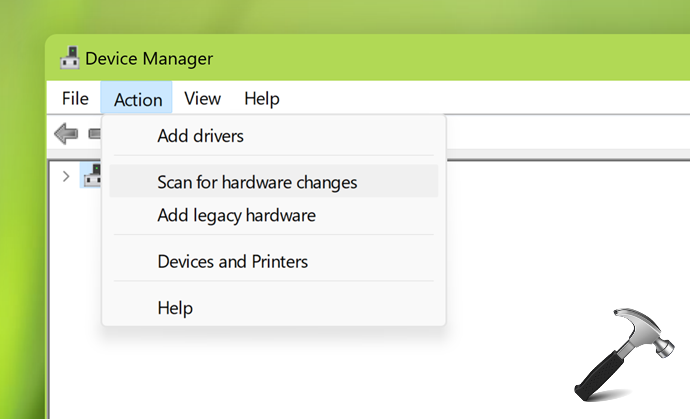Expand the root computer tree node
The image size is (690, 419).
66,176
